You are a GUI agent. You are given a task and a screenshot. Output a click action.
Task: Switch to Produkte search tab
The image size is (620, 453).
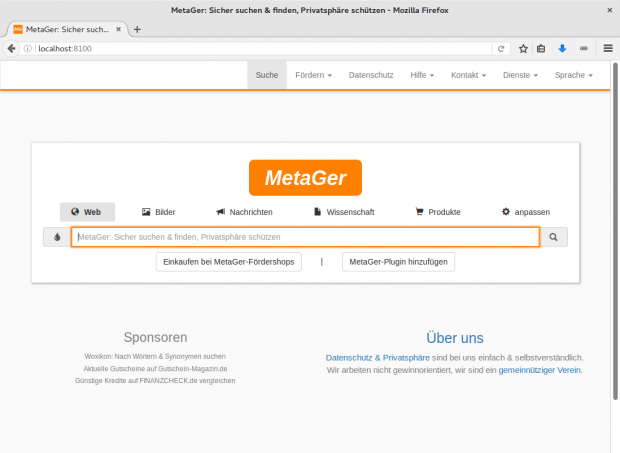[x=438, y=212]
